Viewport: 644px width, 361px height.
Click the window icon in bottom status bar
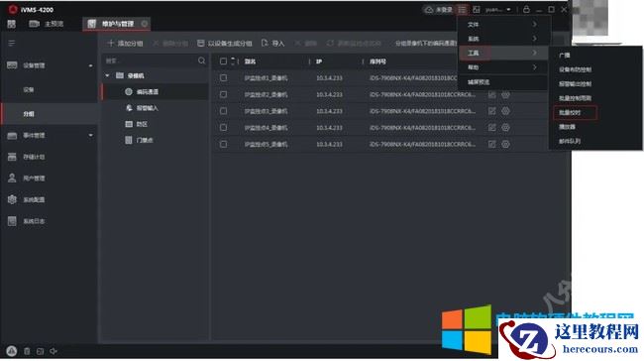[x=40, y=351]
